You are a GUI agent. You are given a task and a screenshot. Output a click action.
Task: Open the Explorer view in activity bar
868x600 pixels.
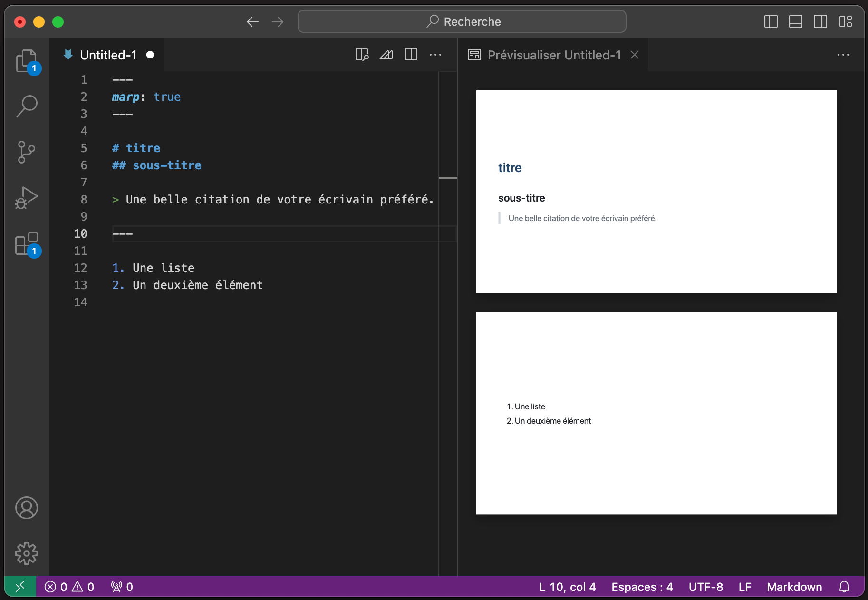pyautogui.click(x=27, y=61)
